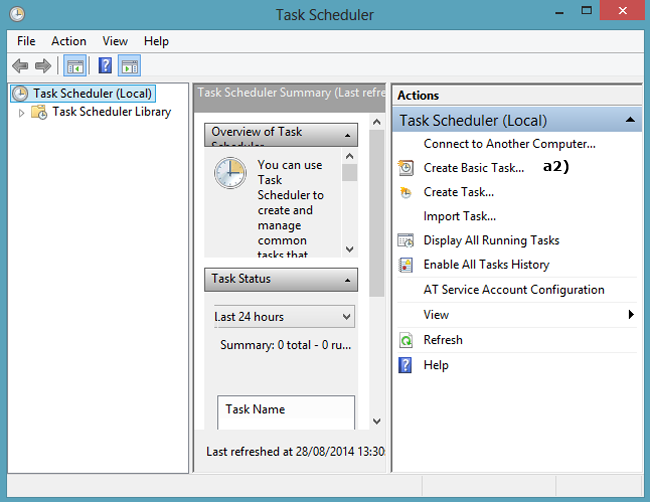Click the green Refresh icon
The image size is (650, 502).
[x=406, y=340]
